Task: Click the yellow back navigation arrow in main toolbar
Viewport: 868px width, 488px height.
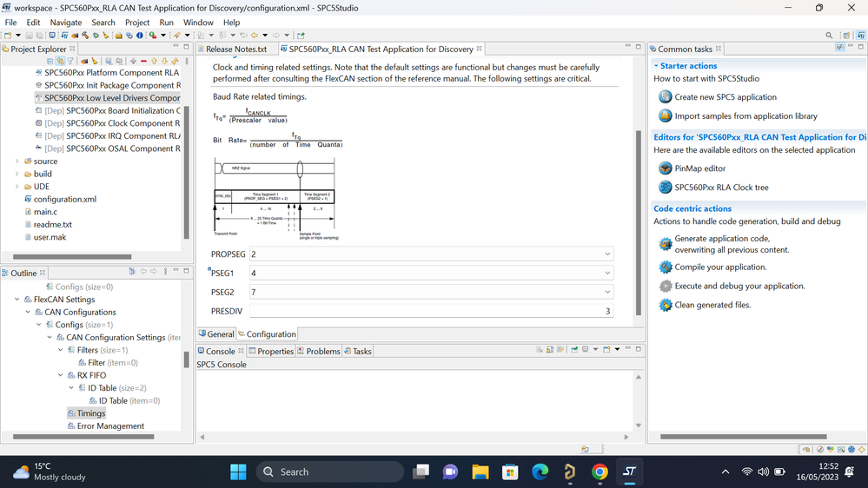Action: [254, 36]
